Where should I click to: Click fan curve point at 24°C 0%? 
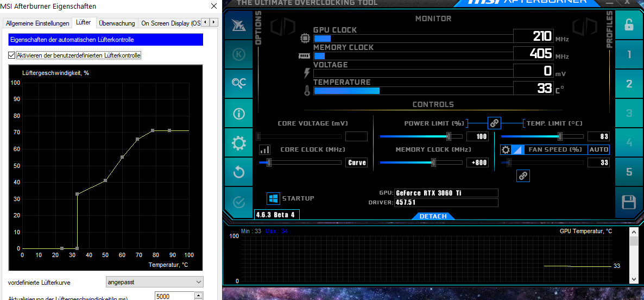(62, 248)
